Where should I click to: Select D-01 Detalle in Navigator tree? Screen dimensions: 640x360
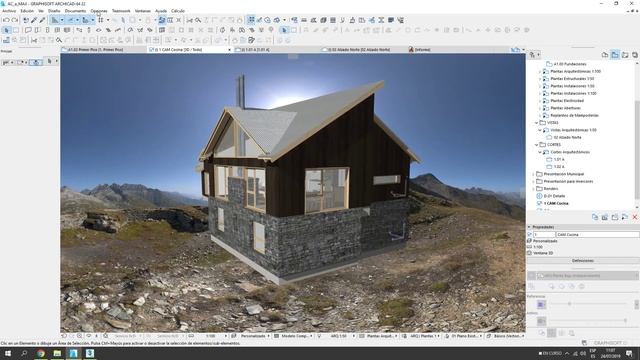coord(554,196)
